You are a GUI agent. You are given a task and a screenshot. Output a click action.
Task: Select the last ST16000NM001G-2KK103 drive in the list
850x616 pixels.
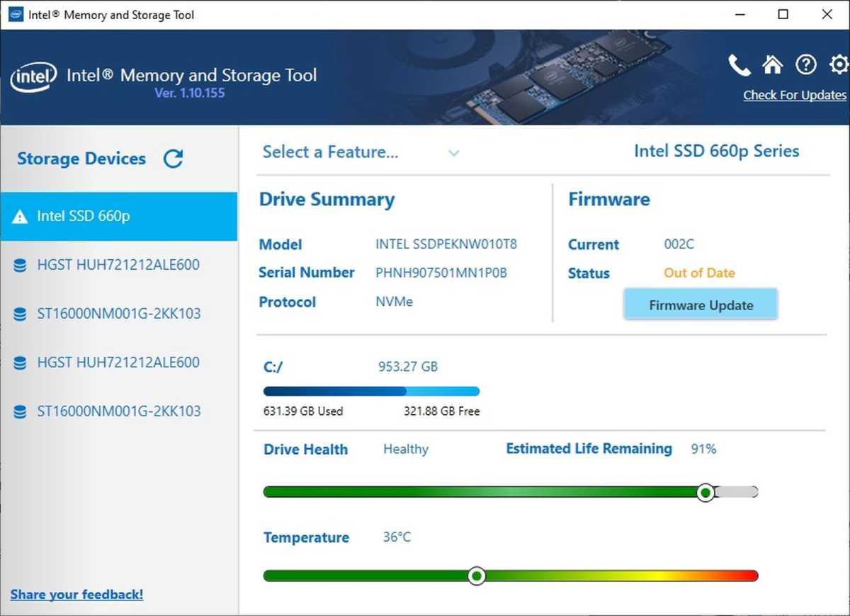119,411
